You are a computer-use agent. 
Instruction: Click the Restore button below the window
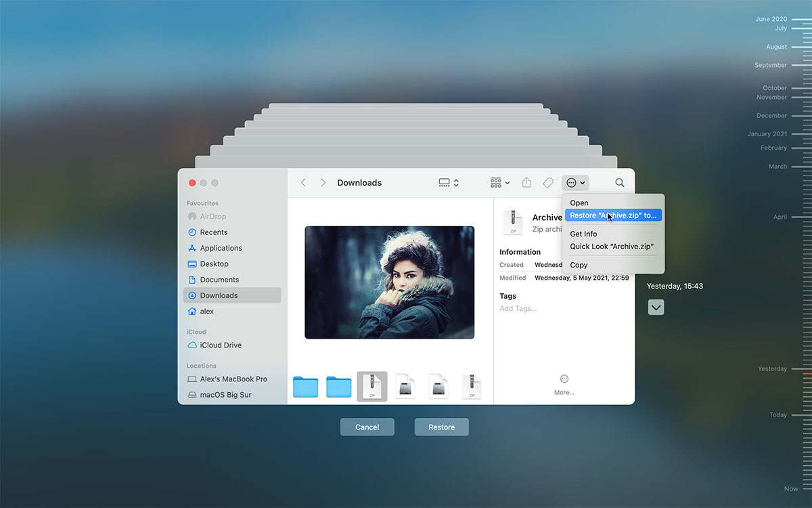click(x=442, y=427)
